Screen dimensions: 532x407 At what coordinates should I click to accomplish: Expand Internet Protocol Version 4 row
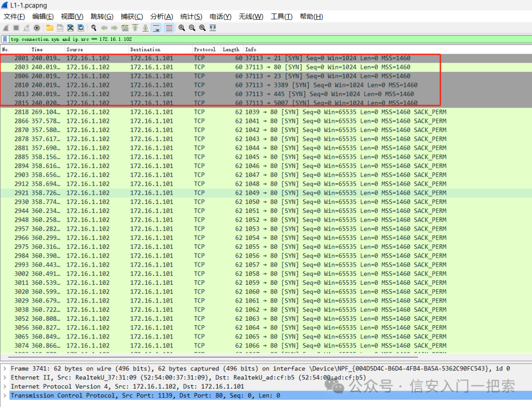point(5,386)
